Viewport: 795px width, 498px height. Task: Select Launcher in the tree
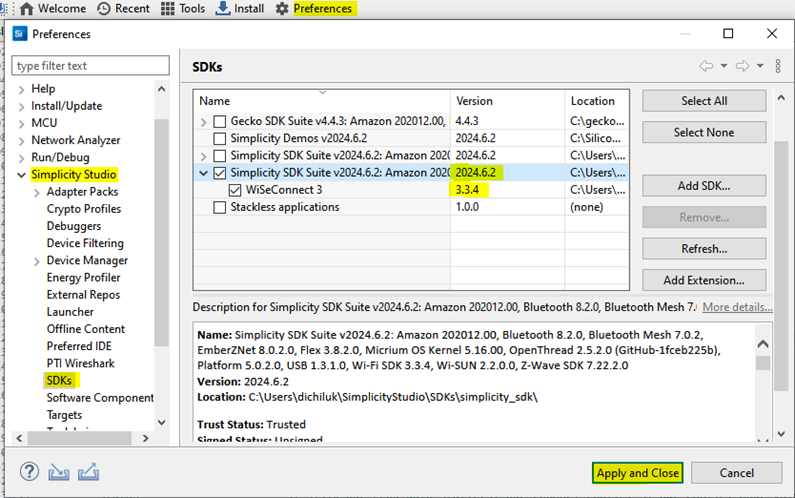(70, 312)
